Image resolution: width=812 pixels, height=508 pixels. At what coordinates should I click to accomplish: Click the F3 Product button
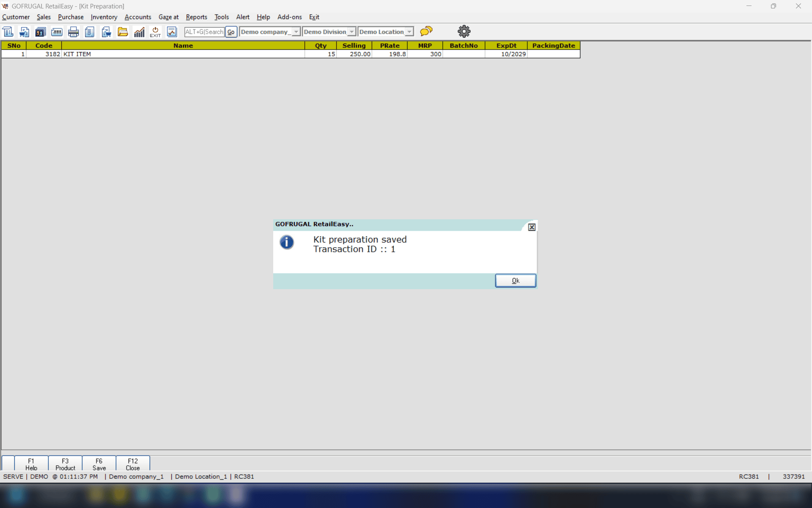pyautogui.click(x=65, y=464)
